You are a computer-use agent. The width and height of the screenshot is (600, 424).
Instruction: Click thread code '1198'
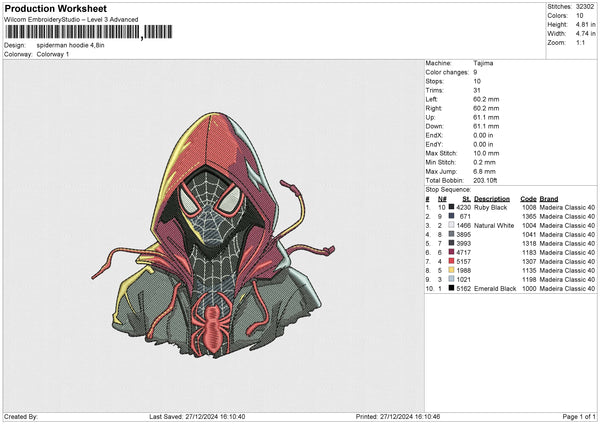pyautogui.click(x=529, y=280)
